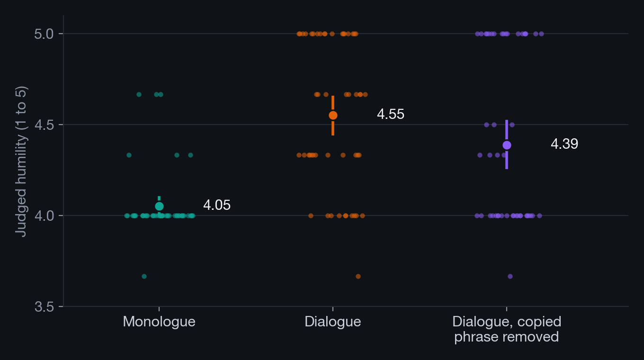This screenshot has width=644, height=360.
Task: Select the large orange mean marker beside 4.55
Action: tap(333, 115)
